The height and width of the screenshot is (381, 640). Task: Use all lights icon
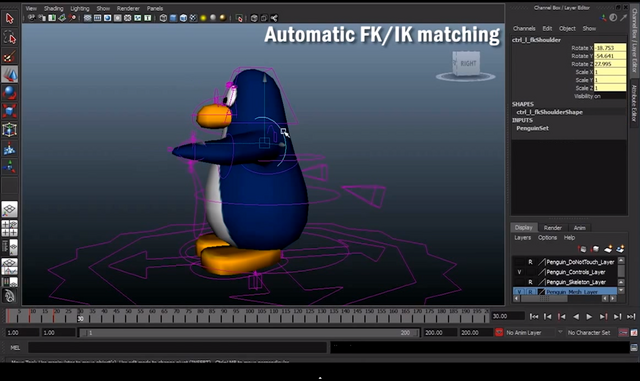(x=203, y=18)
